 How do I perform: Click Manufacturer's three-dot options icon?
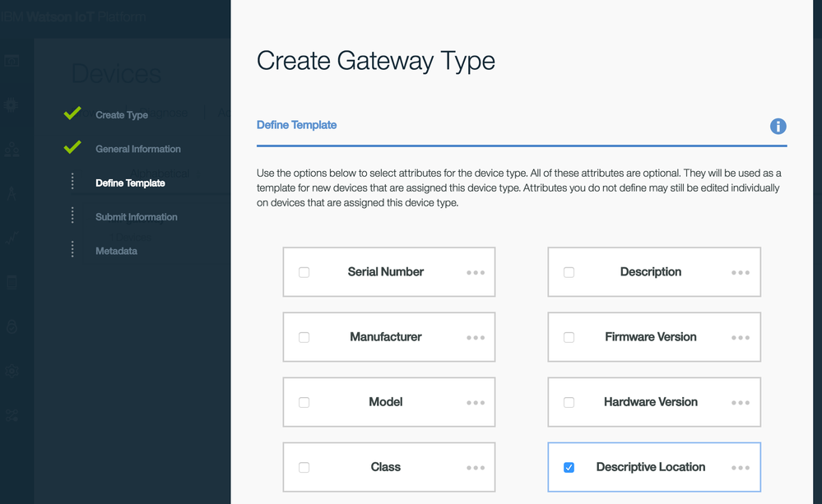476,337
